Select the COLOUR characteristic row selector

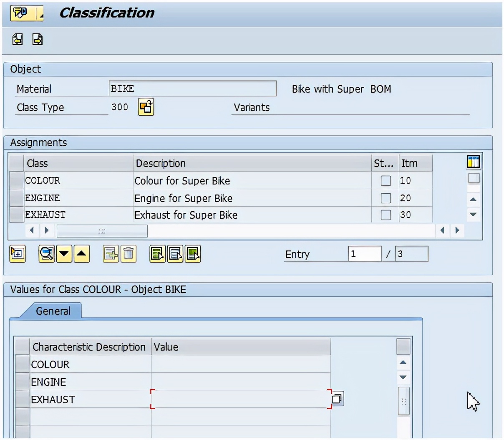[x=22, y=364]
